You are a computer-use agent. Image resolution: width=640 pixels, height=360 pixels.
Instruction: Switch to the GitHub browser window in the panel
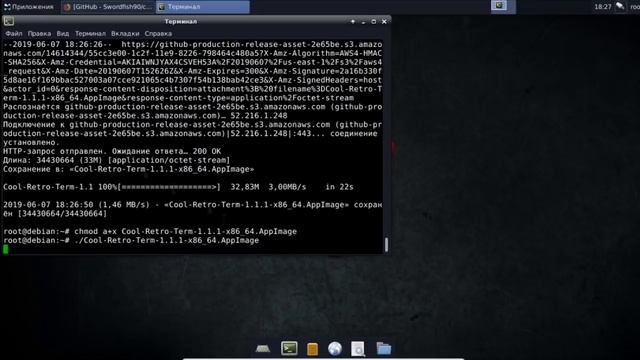click(108, 7)
